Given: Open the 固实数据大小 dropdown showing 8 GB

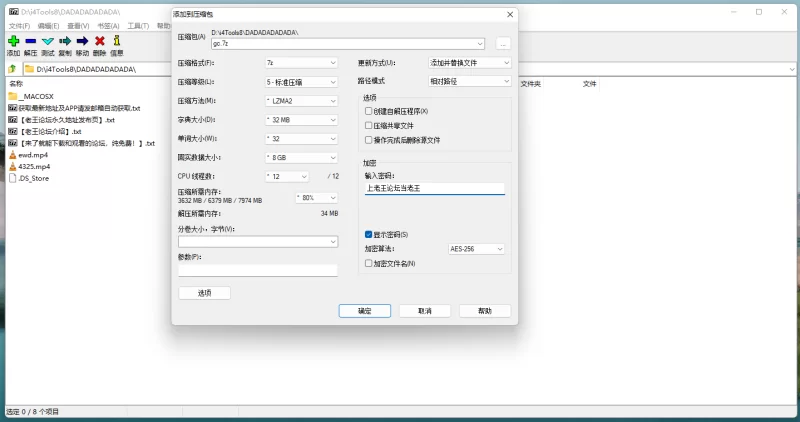Looking at the screenshot, I should [302, 157].
